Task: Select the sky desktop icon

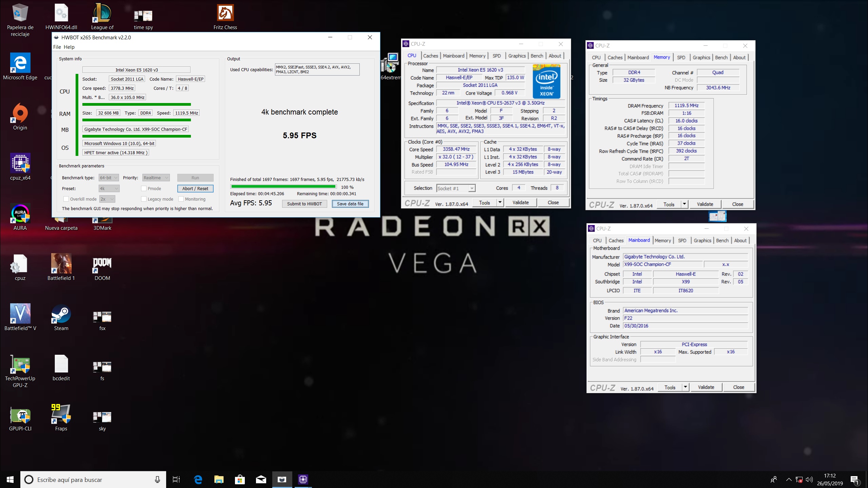Action: tap(102, 421)
